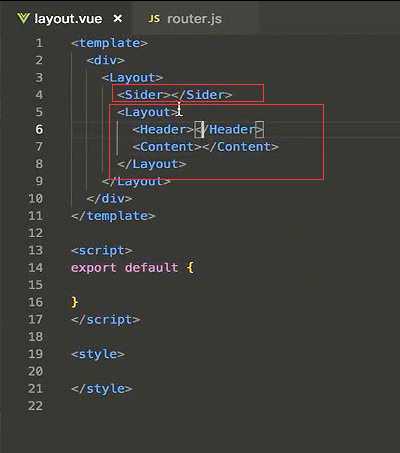Click line number 14 in the gutter
Viewport: 400px width, 453px height.
35,267
